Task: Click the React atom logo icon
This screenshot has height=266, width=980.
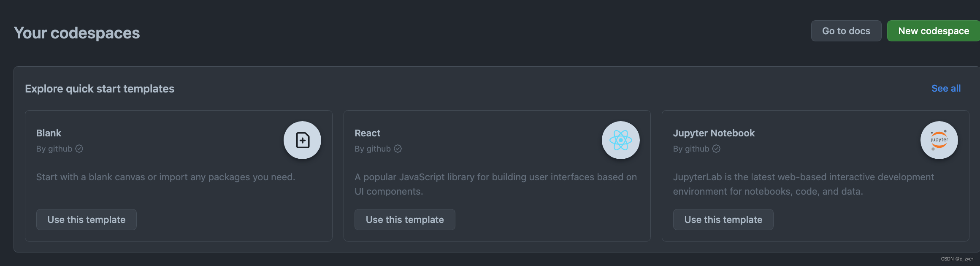Action: tap(620, 140)
